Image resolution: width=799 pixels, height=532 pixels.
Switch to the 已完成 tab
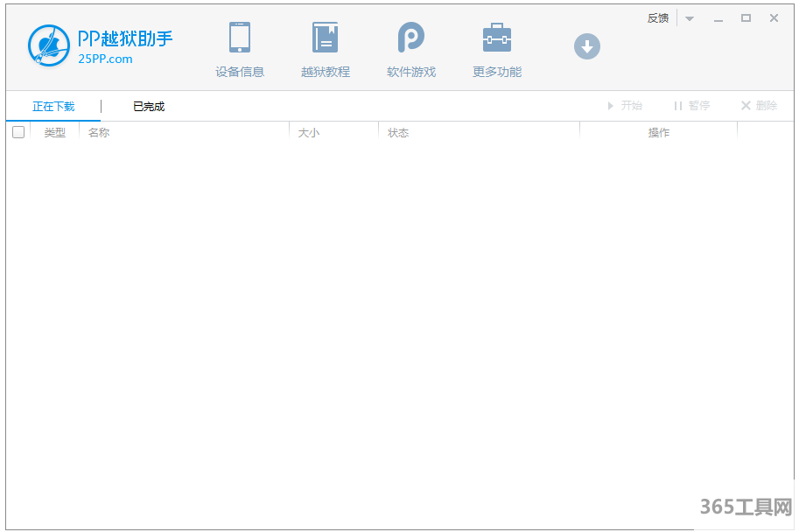149,107
